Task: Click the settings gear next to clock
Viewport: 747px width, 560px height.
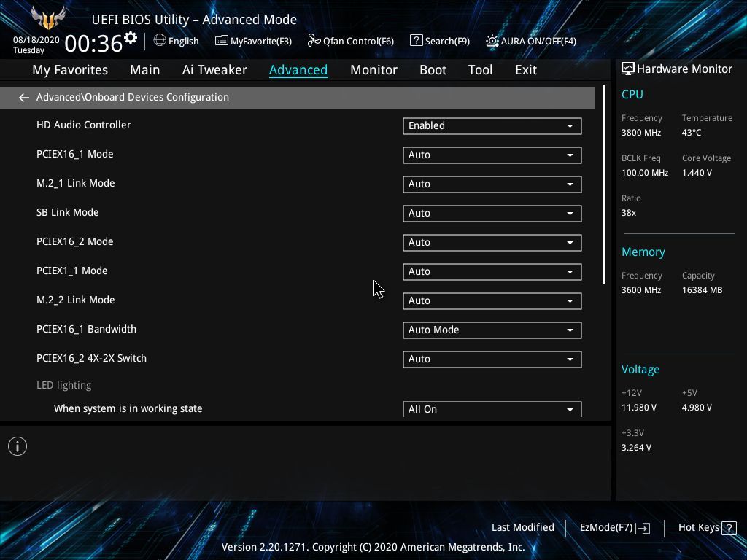Action: coord(130,38)
